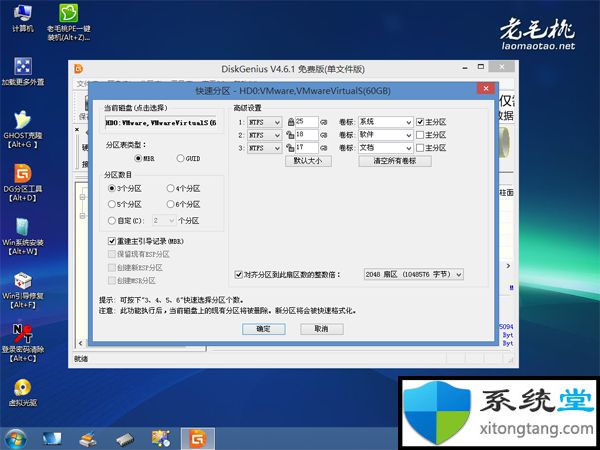Image resolution: width=600 pixels, height=450 pixels.
Task: Check 主分区 for the 文档 partition
Action: tap(420, 148)
